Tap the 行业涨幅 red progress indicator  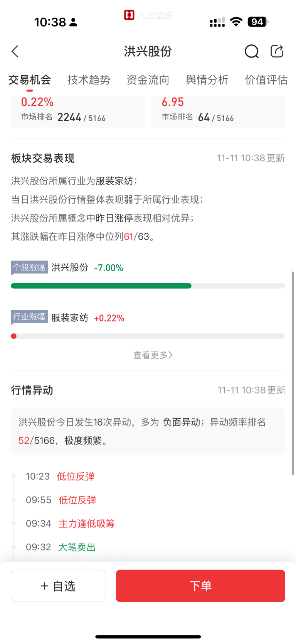[14, 336]
